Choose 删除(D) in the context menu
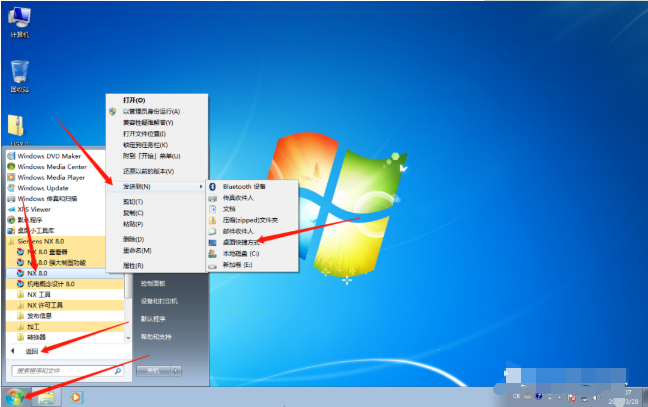Viewport: 648px width, 407px height. pyautogui.click(x=157, y=239)
